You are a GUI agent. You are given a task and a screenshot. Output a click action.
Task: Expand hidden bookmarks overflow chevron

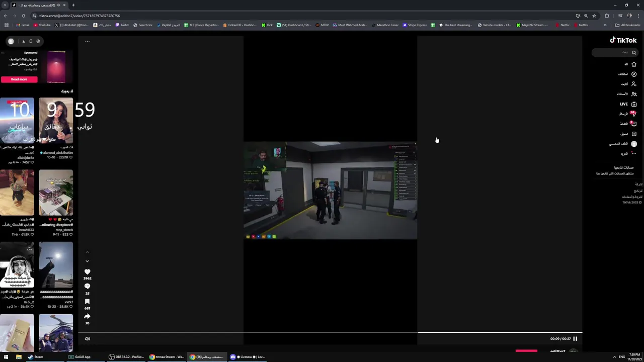(605, 25)
